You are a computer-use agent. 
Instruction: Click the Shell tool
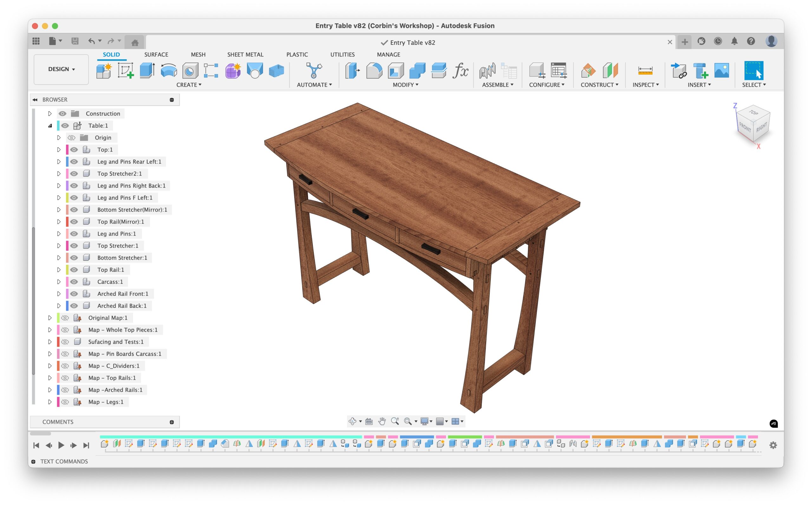point(396,71)
